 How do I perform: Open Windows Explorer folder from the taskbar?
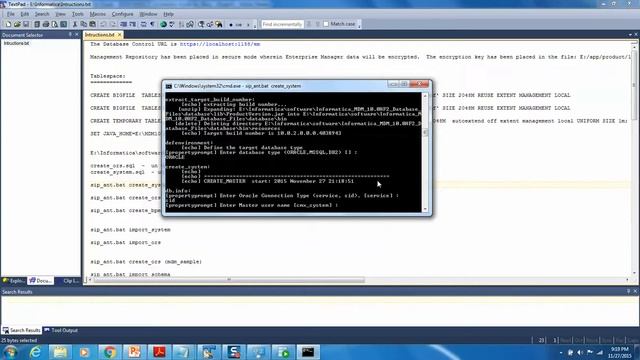tap(60, 352)
